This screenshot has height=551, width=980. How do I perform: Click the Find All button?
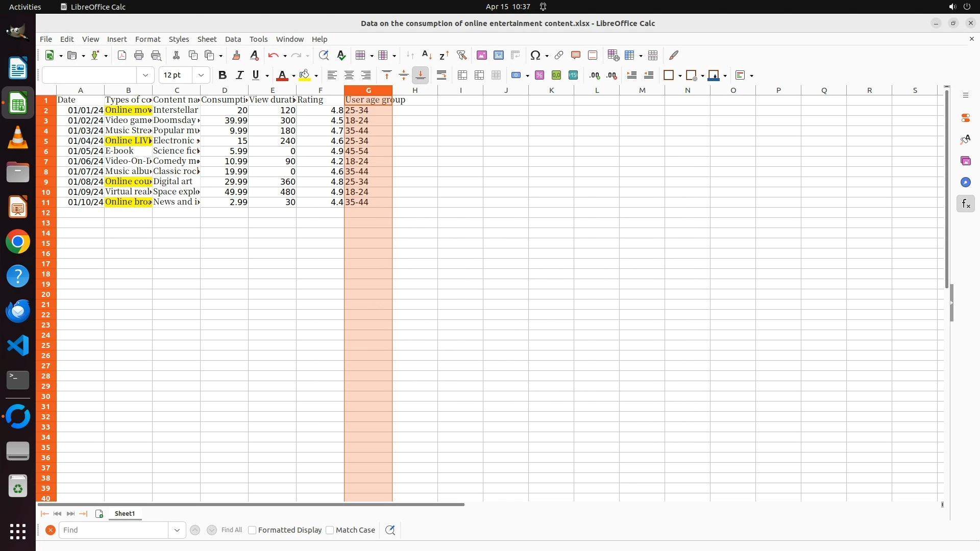click(231, 530)
